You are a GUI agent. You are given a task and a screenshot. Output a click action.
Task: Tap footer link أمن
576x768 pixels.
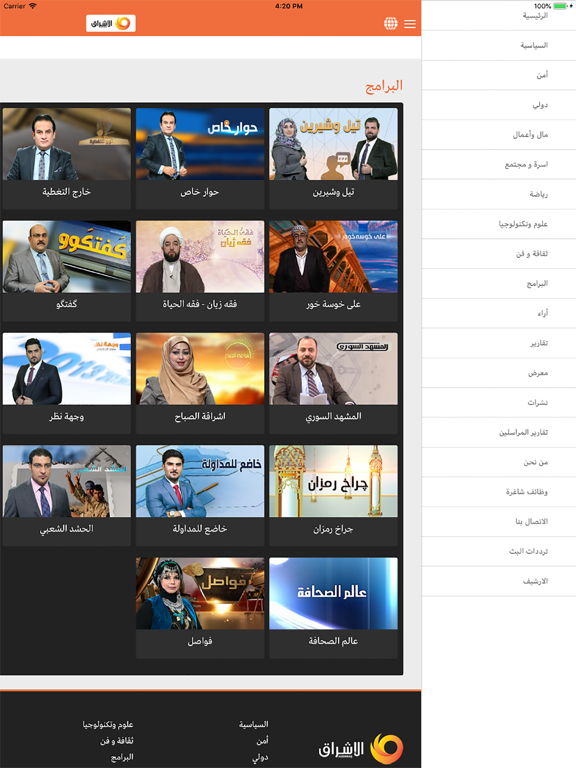[x=263, y=741]
